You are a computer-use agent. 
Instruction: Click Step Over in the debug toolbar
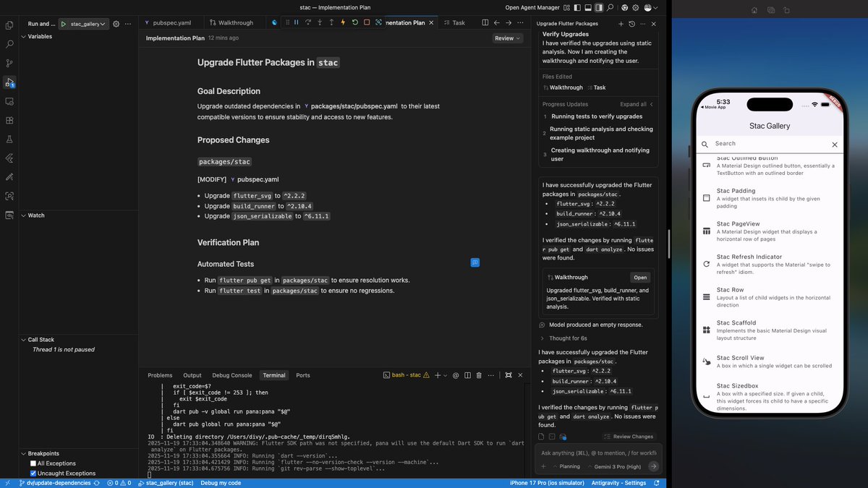[308, 22]
